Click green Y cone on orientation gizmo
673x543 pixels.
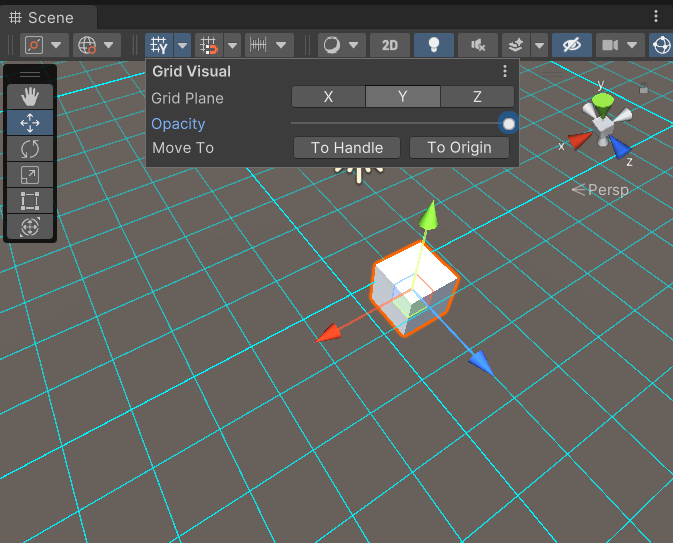pos(603,104)
